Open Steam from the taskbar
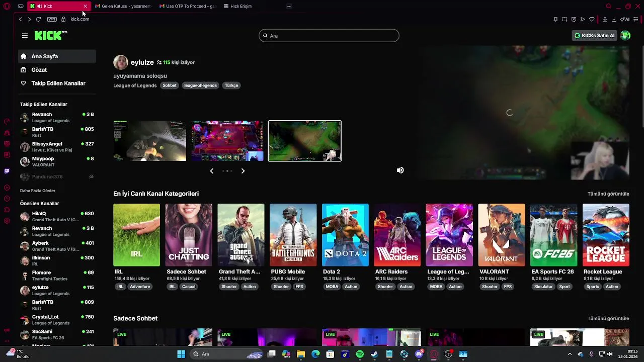The height and width of the screenshot is (362, 644). click(374, 354)
